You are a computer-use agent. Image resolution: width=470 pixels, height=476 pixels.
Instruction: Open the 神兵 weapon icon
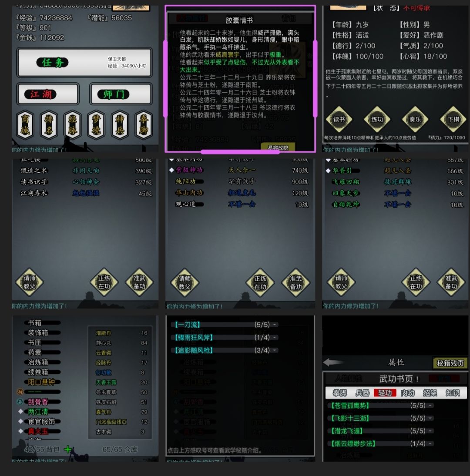[x=120, y=124]
